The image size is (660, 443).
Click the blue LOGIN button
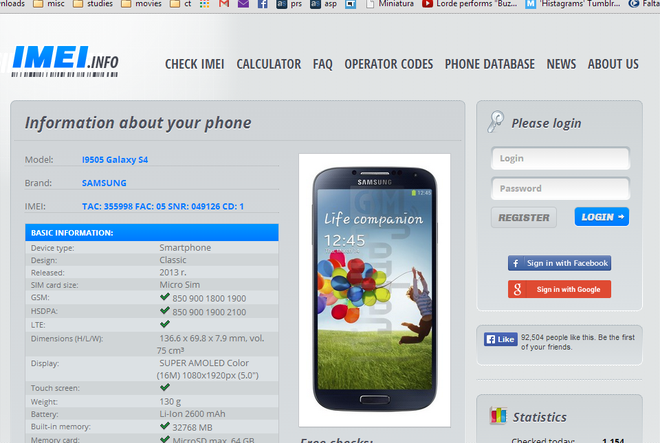pyautogui.click(x=602, y=217)
